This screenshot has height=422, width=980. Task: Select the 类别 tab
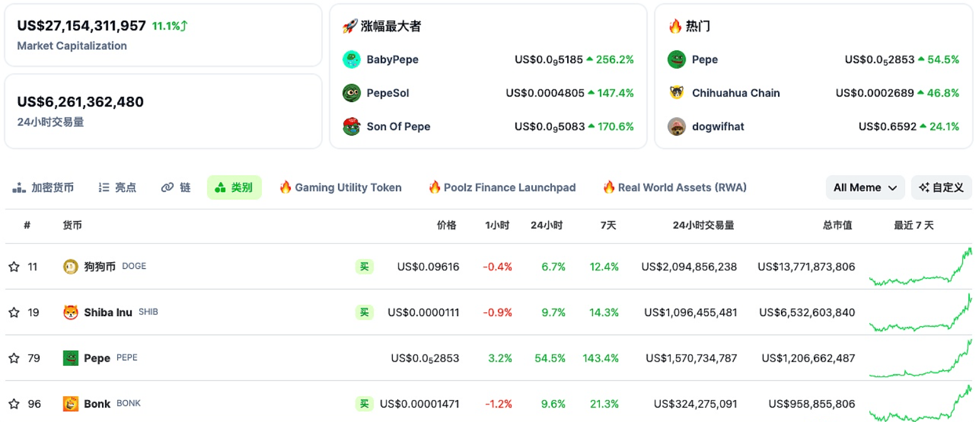click(x=234, y=188)
